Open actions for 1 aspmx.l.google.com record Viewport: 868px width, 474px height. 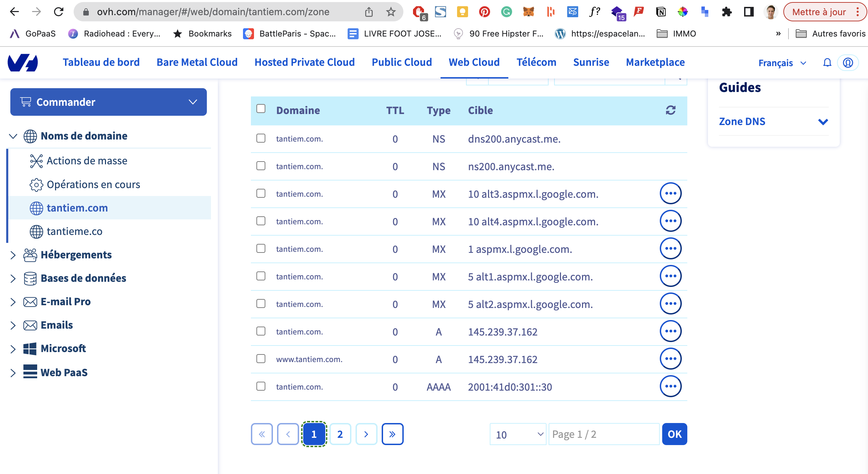click(x=670, y=249)
